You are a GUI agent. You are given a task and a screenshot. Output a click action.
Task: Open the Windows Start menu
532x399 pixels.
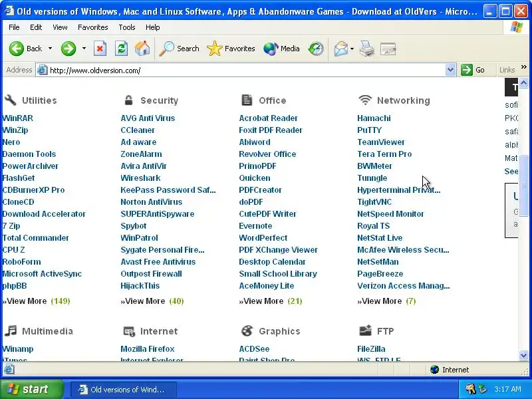(x=32, y=389)
